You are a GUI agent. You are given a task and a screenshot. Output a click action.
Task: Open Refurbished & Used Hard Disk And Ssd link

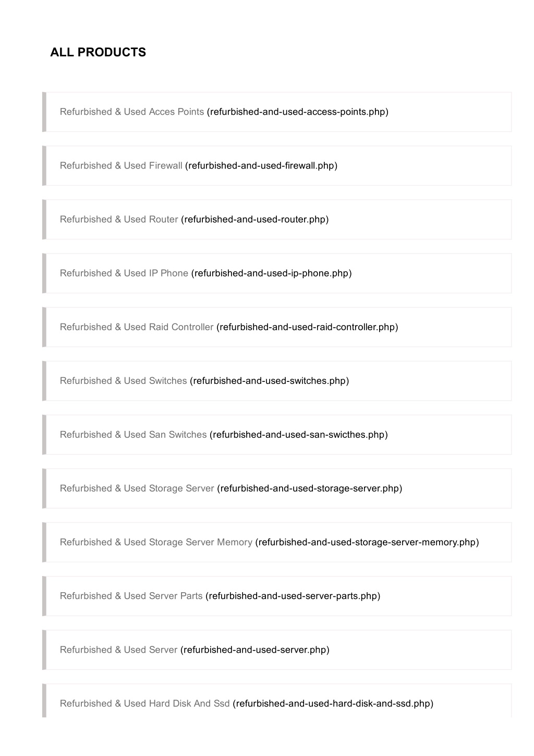(144, 703)
